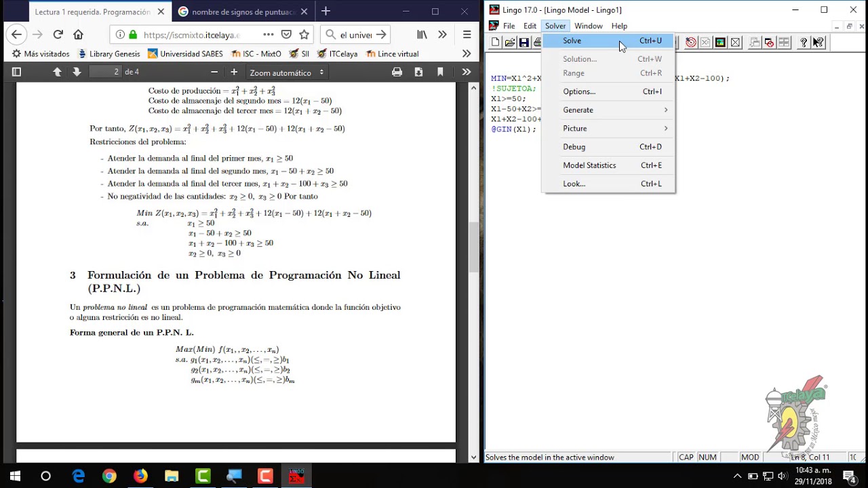The width and height of the screenshot is (868, 488).
Task: Click the Firefox search box
Action: point(355,35)
